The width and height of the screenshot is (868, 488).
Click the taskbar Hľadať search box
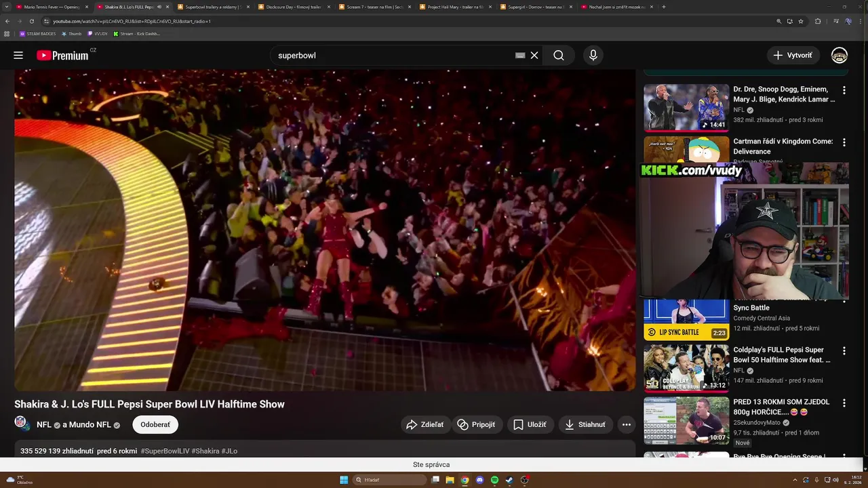click(391, 480)
